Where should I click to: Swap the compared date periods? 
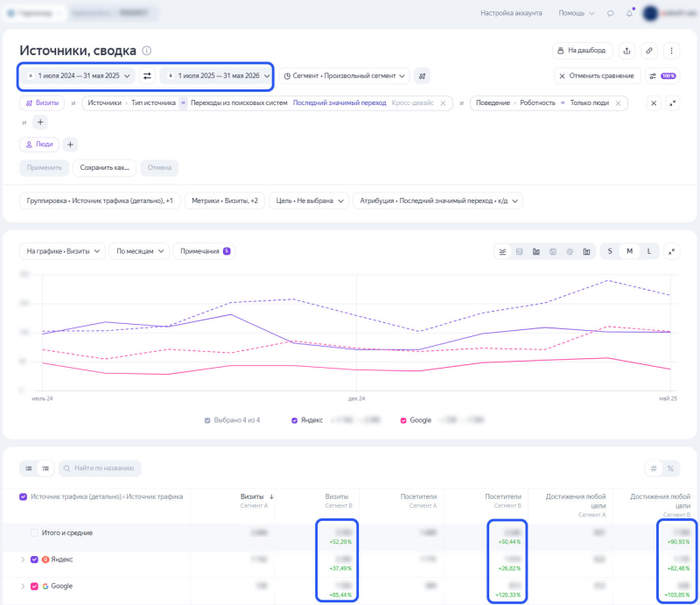(147, 76)
